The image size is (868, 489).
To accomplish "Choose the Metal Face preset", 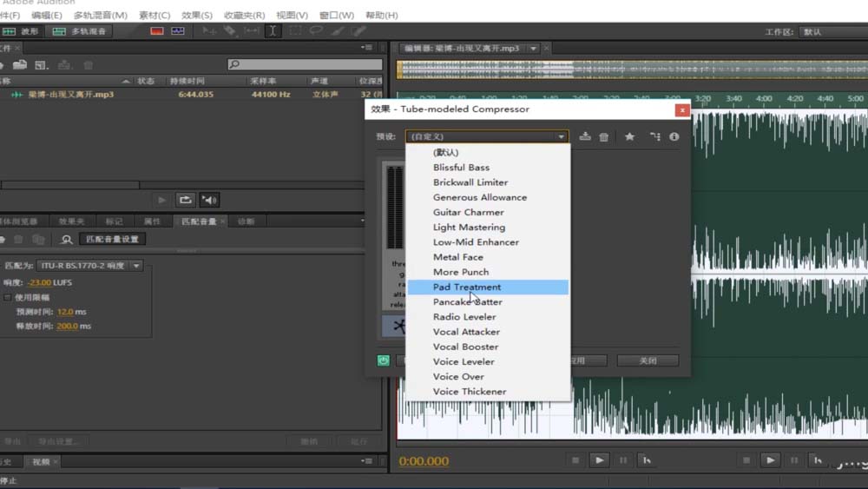I will point(488,257).
